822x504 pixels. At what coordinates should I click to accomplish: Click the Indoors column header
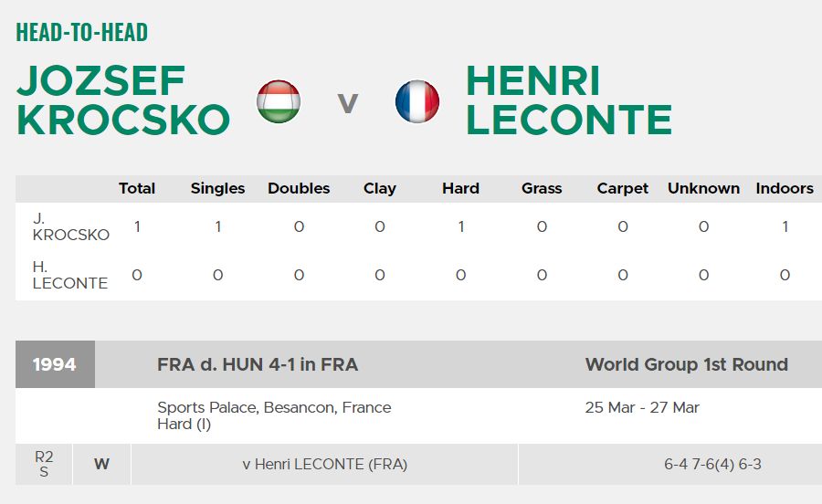click(785, 189)
